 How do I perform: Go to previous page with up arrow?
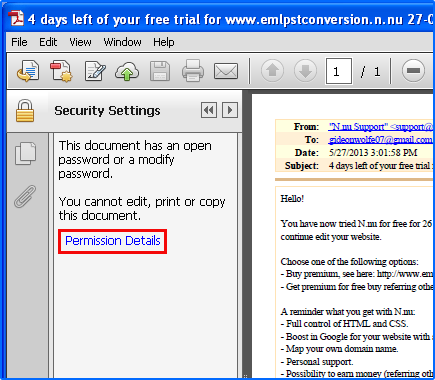coord(272,71)
